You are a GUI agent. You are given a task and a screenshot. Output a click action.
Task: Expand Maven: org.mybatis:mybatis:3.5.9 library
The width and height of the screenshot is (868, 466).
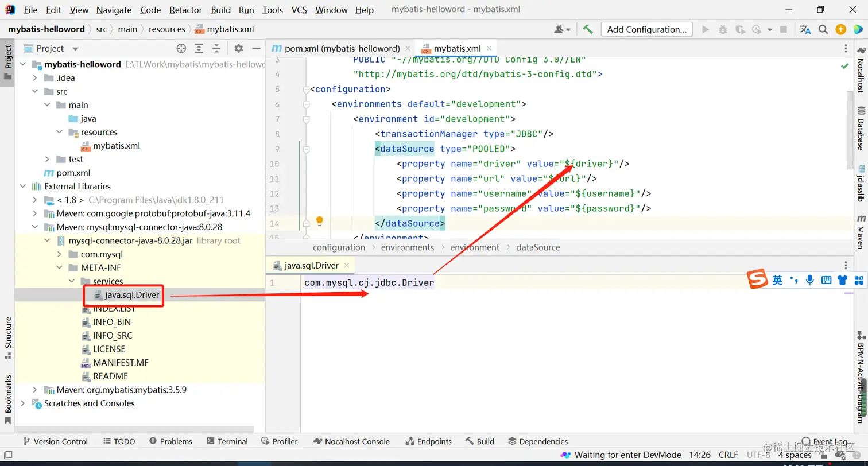pyautogui.click(x=34, y=390)
